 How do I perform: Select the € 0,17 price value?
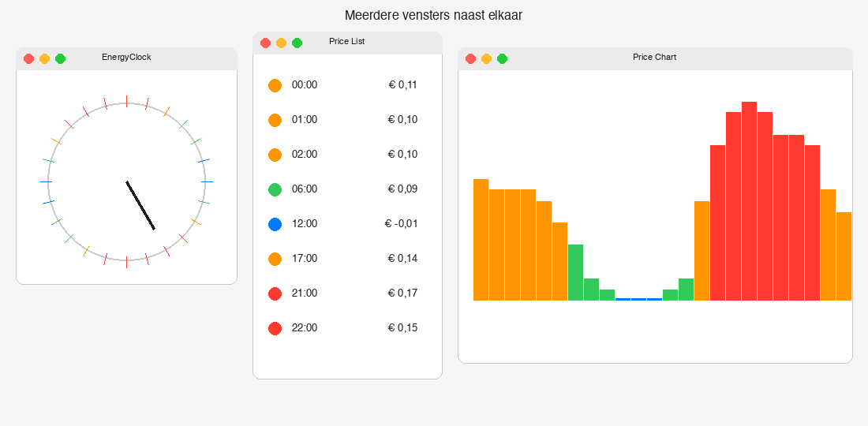pyautogui.click(x=402, y=293)
